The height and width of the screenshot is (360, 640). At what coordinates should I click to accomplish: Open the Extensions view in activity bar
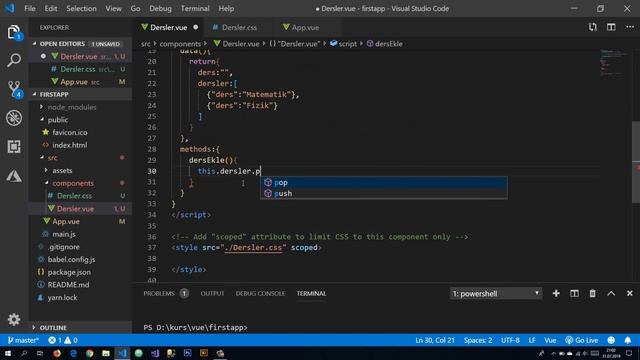pyautogui.click(x=14, y=147)
